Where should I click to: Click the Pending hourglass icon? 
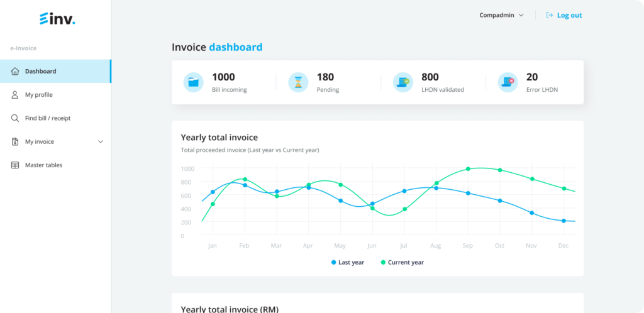click(x=298, y=82)
